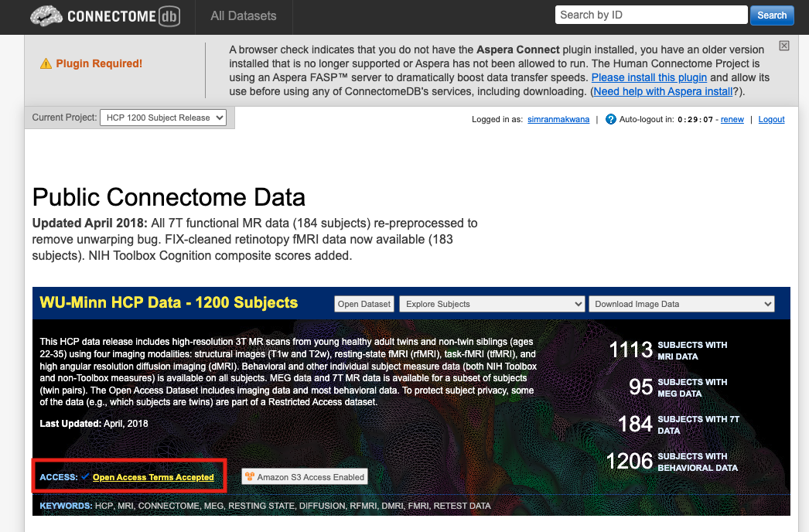Click the 'Updated April 2018:' announcement text

click(x=90, y=223)
